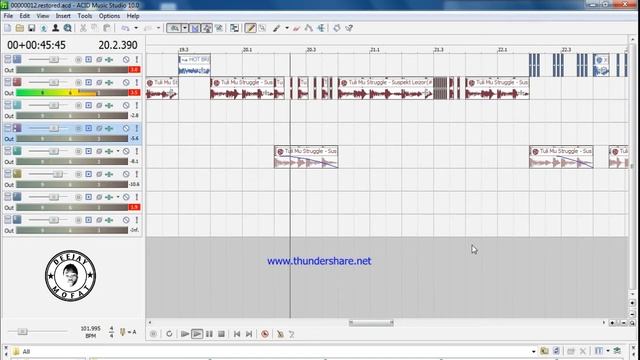This screenshot has width=640, height=360.
Task: Click the Record button in transport bar
Action: 153,334
